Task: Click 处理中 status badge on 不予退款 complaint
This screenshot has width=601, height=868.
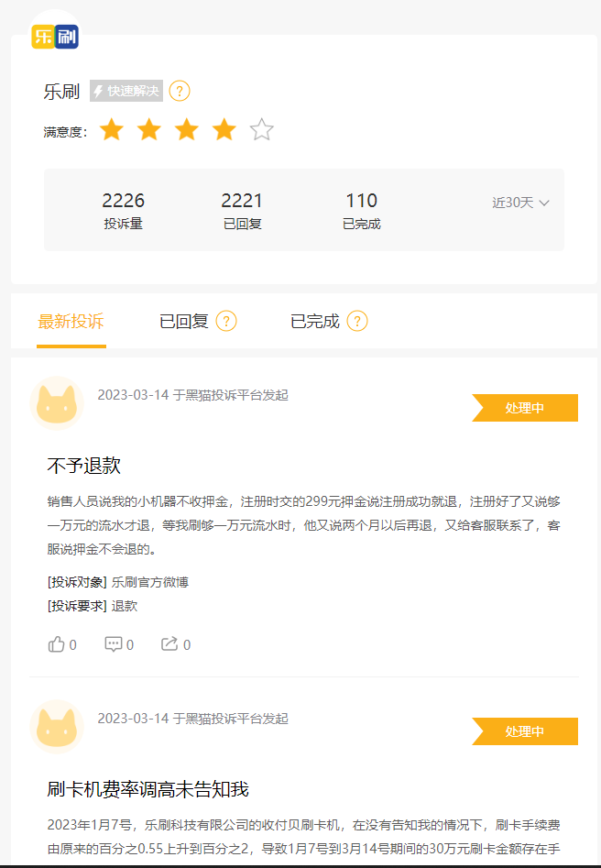Action: point(525,408)
